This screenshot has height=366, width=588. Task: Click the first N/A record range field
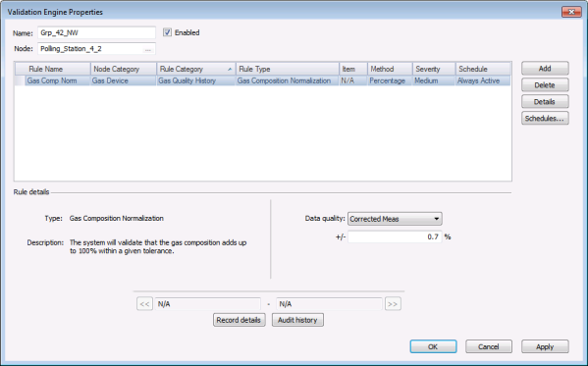click(x=208, y=304)
